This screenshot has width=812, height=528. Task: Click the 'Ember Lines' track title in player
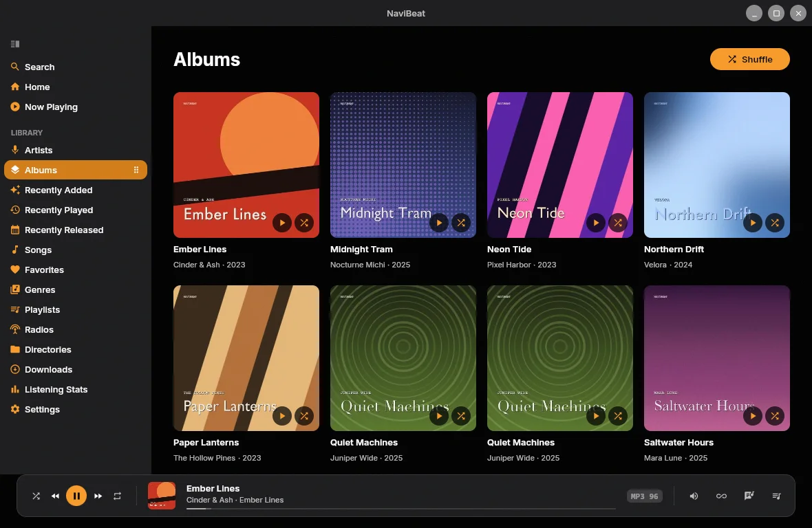pos(213,488)
